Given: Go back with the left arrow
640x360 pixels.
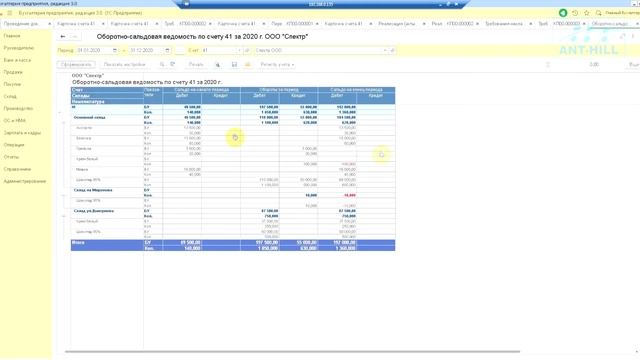Looking at the screenshot, I should click(63, 36).
